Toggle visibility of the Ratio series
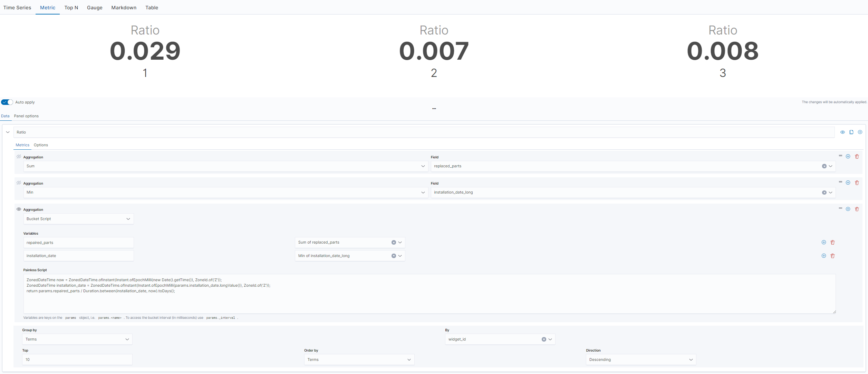The height and width of the screenshot is (374, 868). pyautogui.click(x=842, y=132)
